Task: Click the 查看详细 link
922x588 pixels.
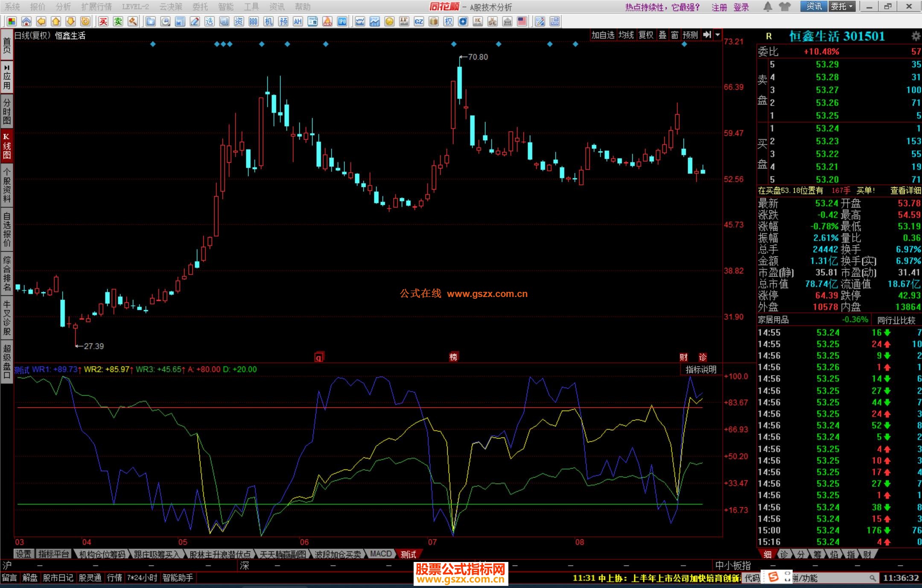Action: [x=905, y=191]
